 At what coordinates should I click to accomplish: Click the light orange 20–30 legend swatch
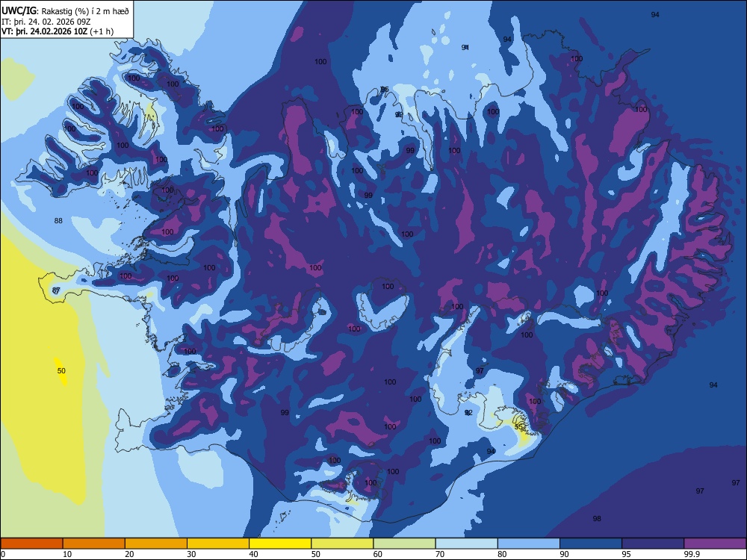point(156,544)
